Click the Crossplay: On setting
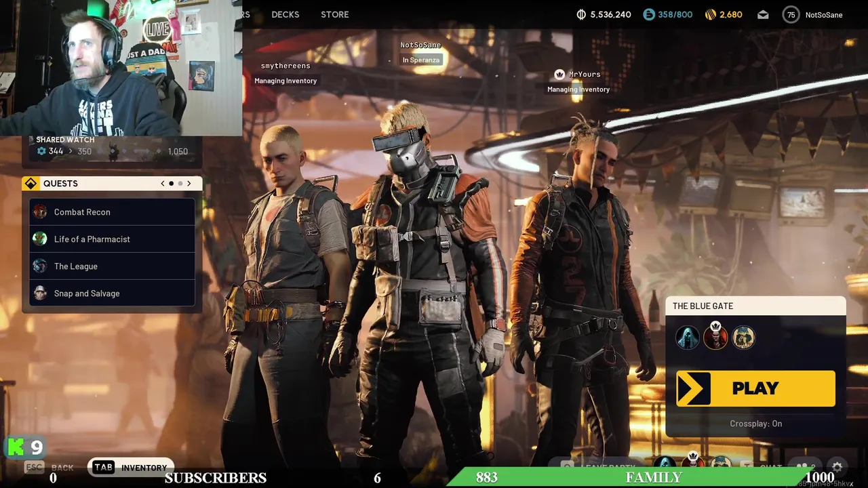 point(755,424)
